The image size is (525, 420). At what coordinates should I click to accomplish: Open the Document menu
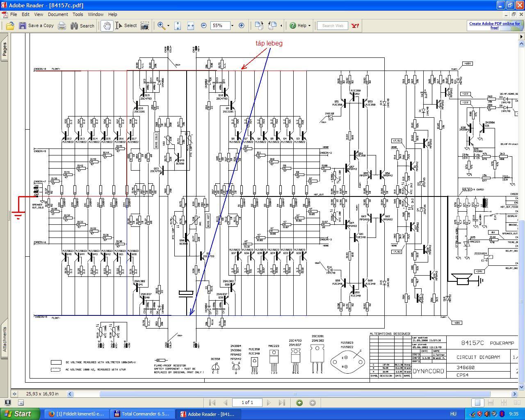pos(58,14)
